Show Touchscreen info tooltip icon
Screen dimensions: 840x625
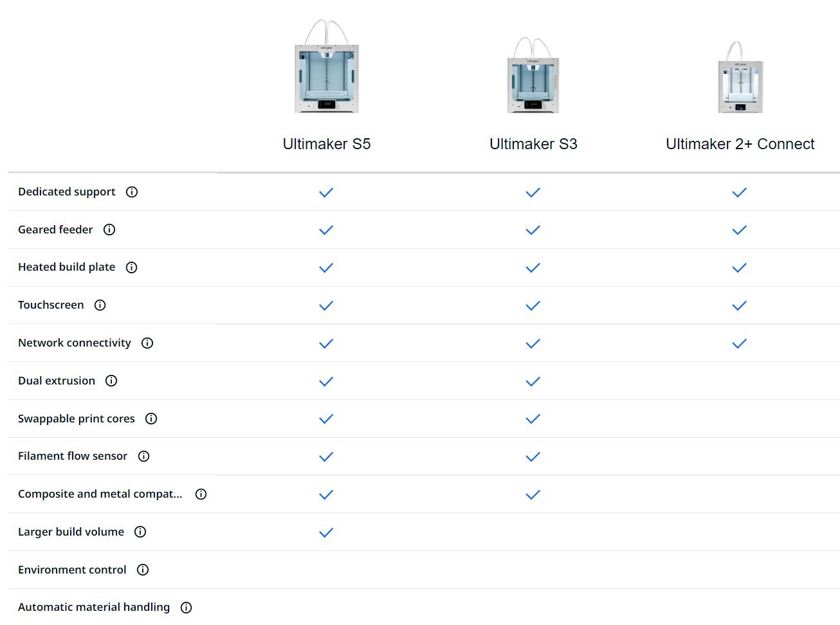pos(100,305)
